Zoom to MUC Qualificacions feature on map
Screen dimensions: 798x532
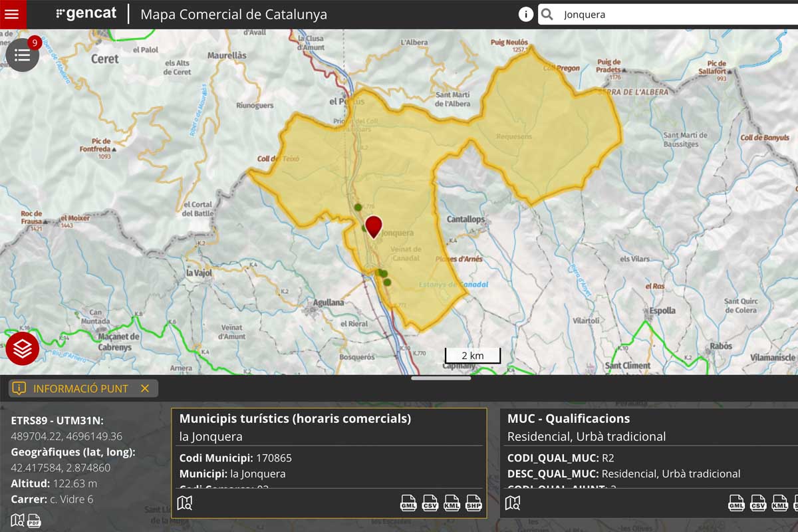[x=512, y=503]
